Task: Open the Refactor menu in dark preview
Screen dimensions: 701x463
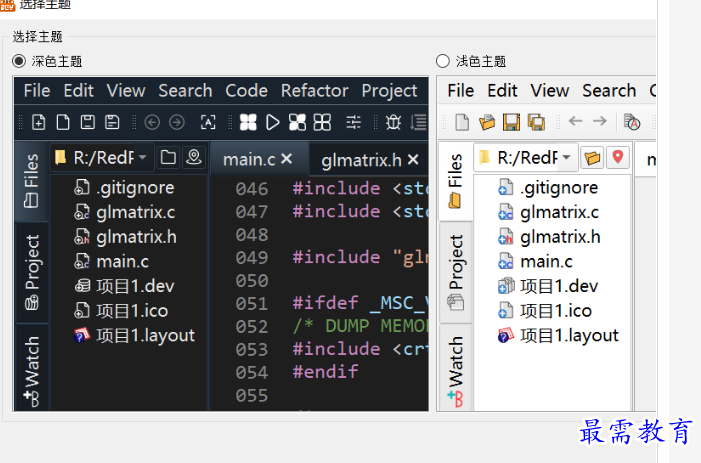Action: click(314, 91)
